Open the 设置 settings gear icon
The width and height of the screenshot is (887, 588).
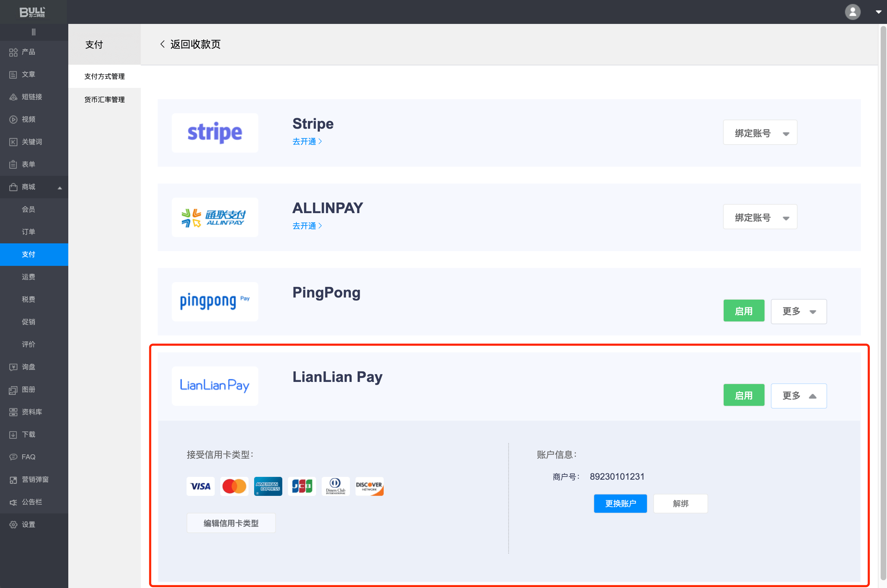click(13, 524)
